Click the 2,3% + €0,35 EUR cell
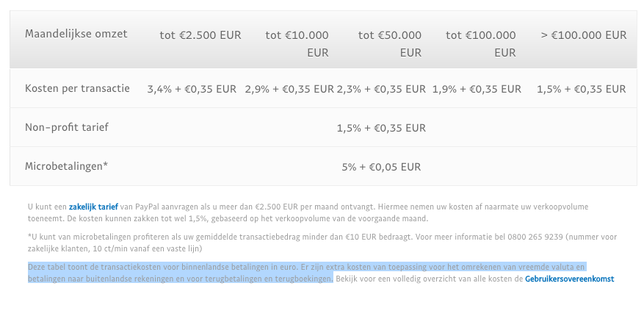 [x=382, y=89]
